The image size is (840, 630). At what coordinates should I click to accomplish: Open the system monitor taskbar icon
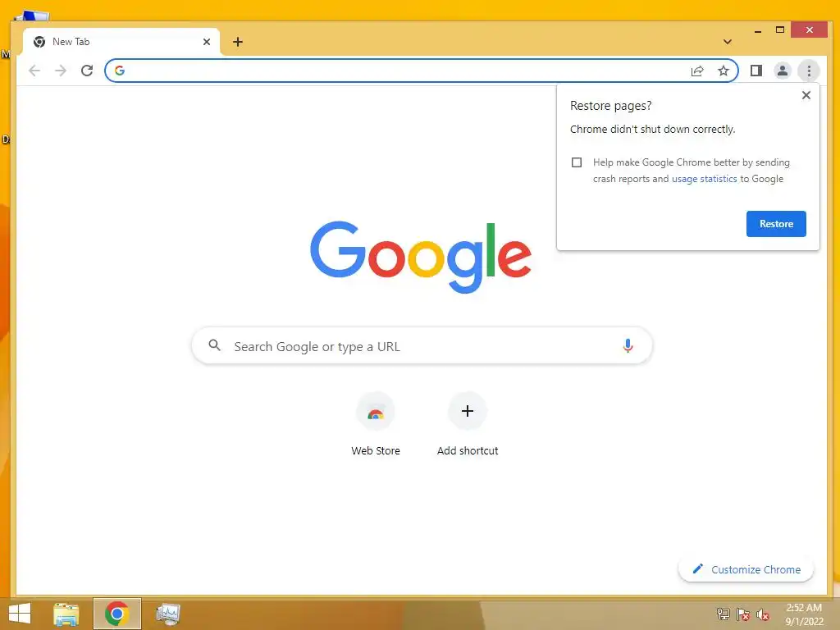pyautogui.click(x=167, y=614)
